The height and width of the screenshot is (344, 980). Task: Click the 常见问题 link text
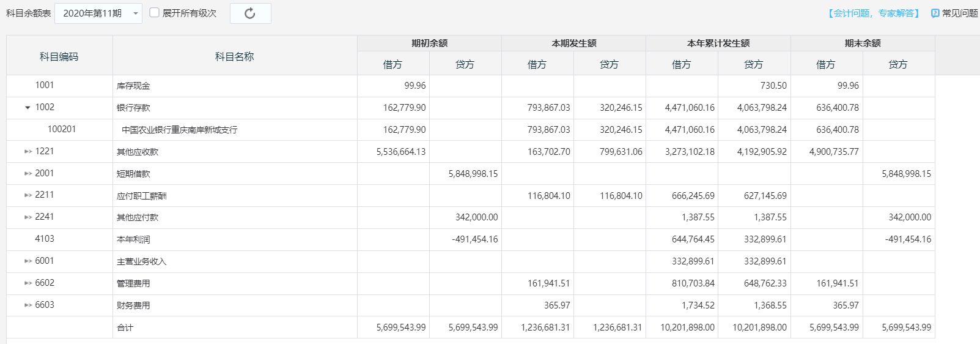(960, 13)
